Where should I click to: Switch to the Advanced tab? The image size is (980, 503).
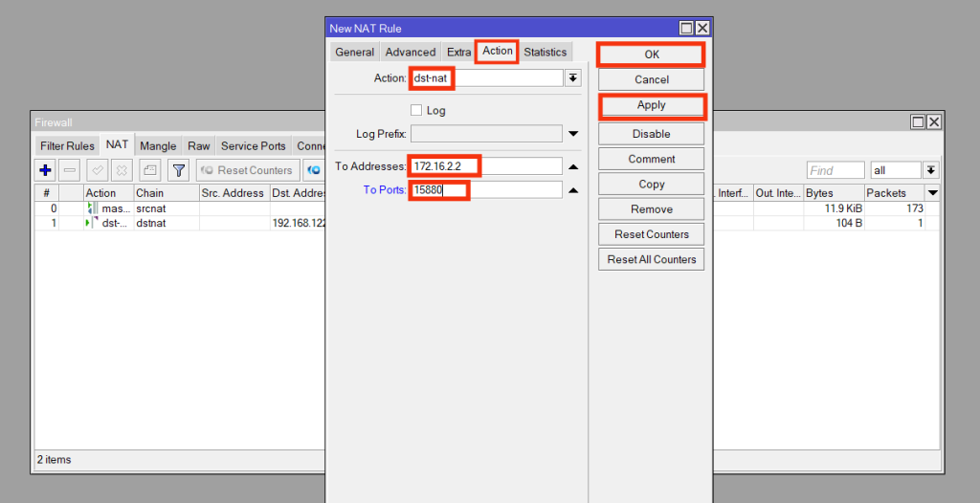click(x=410, y=52)
